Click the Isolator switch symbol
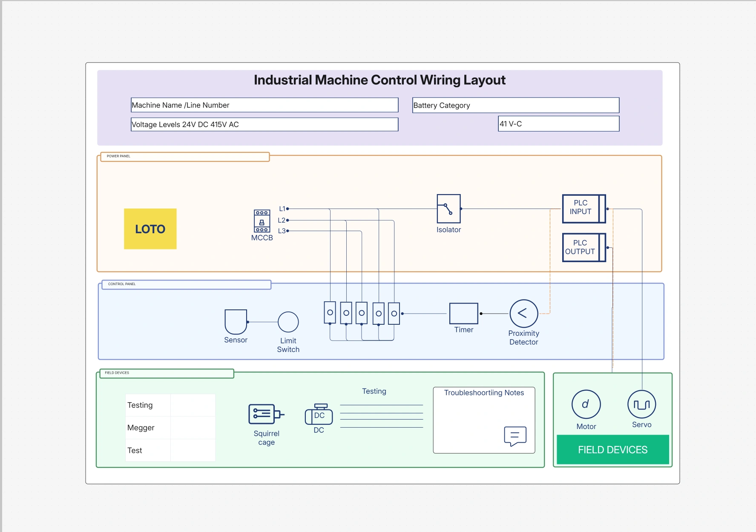Viewport: 756px width, 532px height. [448, 209]
